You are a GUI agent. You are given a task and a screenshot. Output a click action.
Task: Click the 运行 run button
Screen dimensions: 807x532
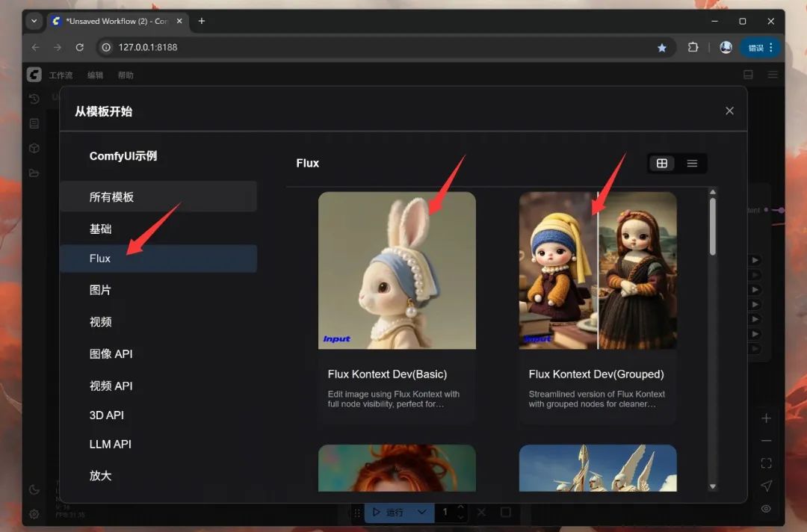coord(389,512)
